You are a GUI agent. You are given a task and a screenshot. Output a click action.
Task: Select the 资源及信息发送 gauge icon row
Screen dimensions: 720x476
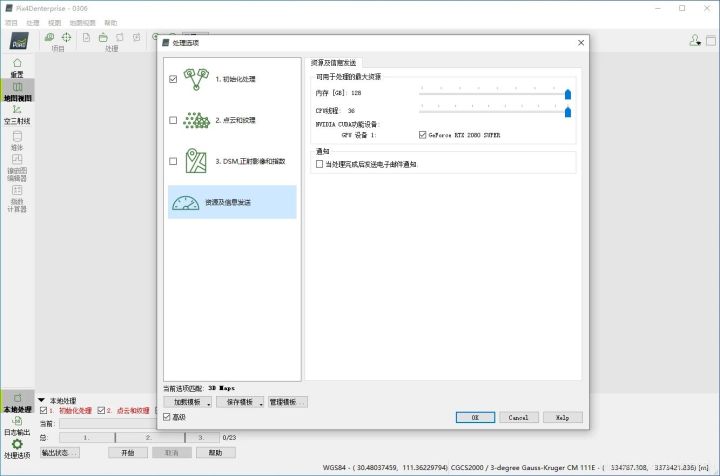point(232,202)
